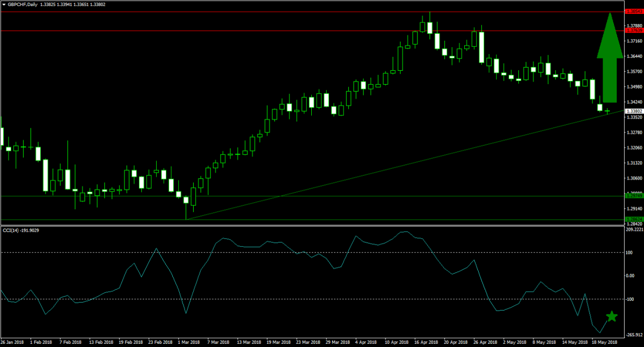Select the green star on the CCI line
Viewport: 644px width, 347px height.
pyautogui.click(x=611, y=316)
